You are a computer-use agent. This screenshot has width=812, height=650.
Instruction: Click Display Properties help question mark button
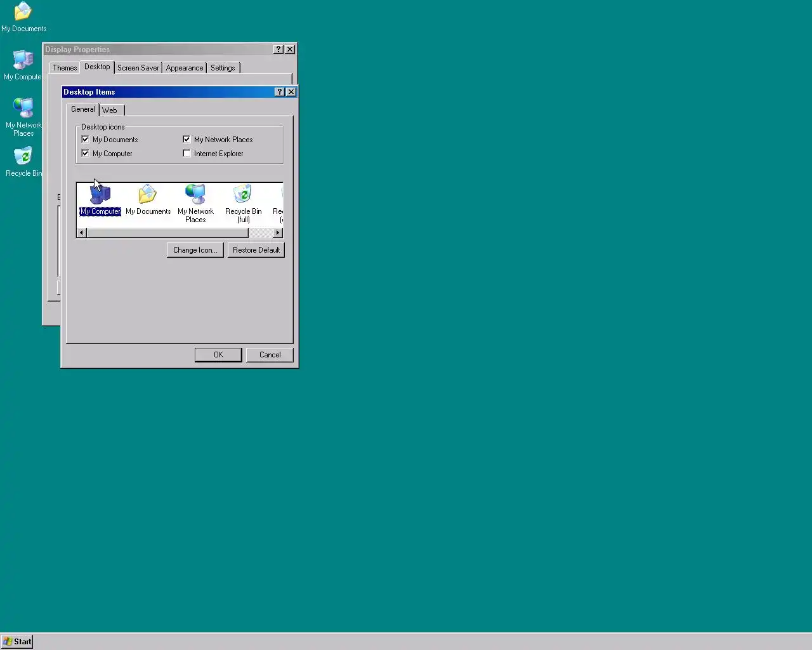[278, 50]
